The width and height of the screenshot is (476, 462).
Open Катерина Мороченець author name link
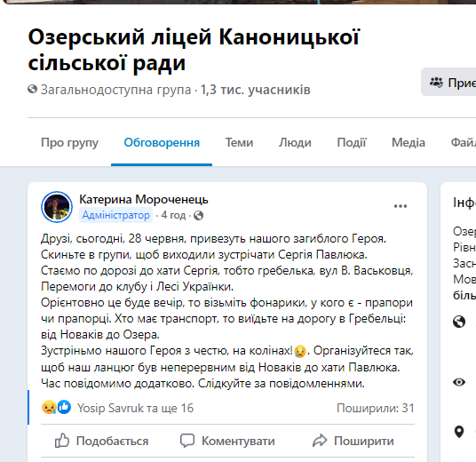click(144, 200)
